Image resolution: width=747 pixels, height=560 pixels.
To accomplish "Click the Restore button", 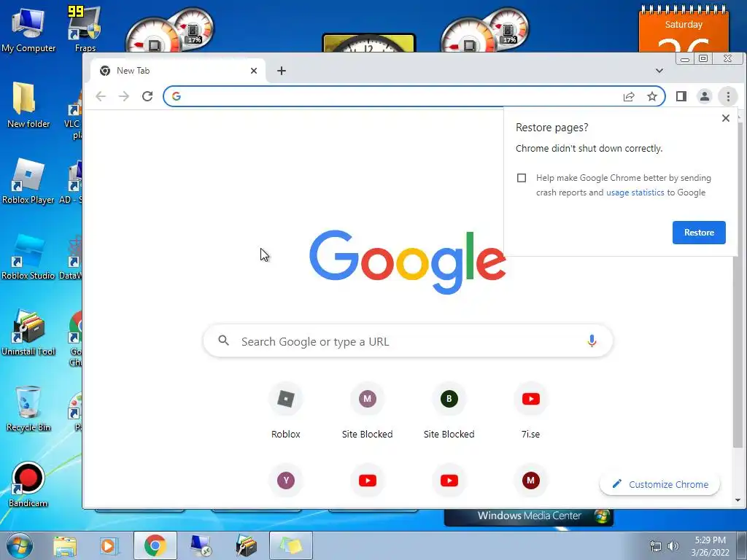I will pos(699,233).
